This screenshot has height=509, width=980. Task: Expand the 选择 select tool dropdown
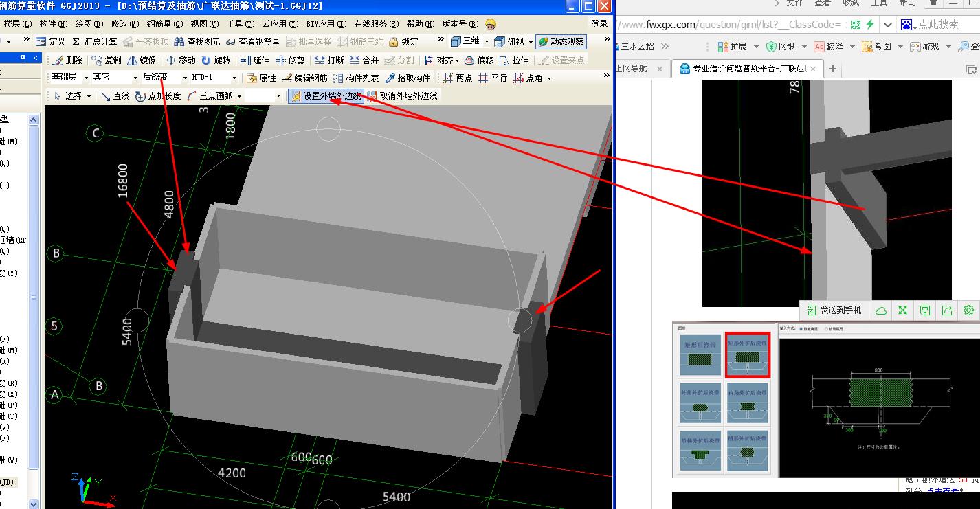pyautogui.click(x=89, y=97)
